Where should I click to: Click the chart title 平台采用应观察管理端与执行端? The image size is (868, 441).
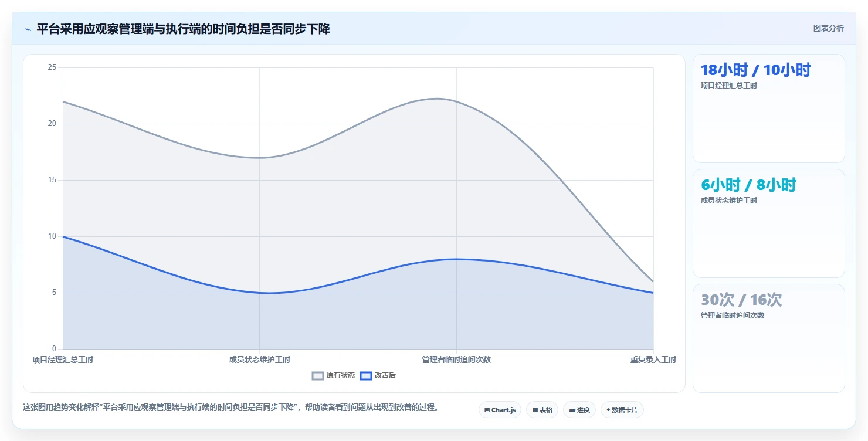tap(183, 29)
